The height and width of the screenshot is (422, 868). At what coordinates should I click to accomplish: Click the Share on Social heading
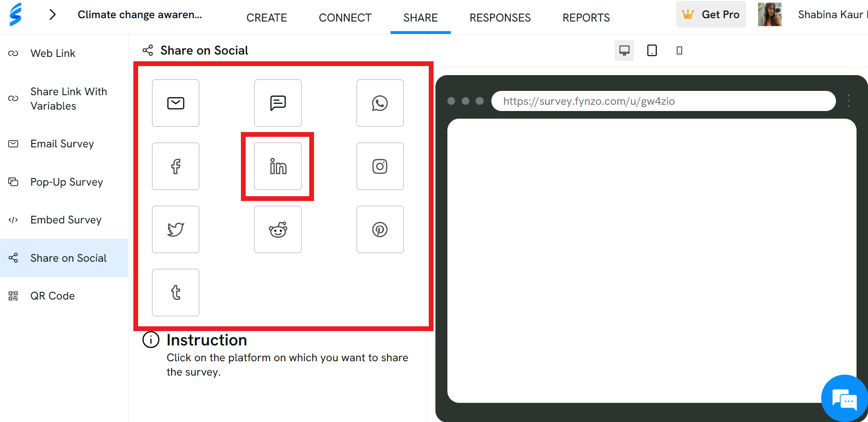204,50
